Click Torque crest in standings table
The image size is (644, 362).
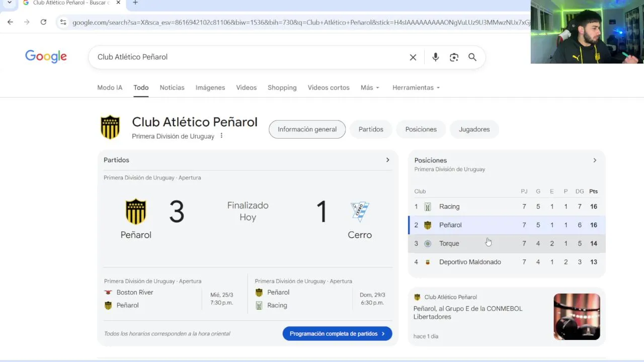[428, 243]
